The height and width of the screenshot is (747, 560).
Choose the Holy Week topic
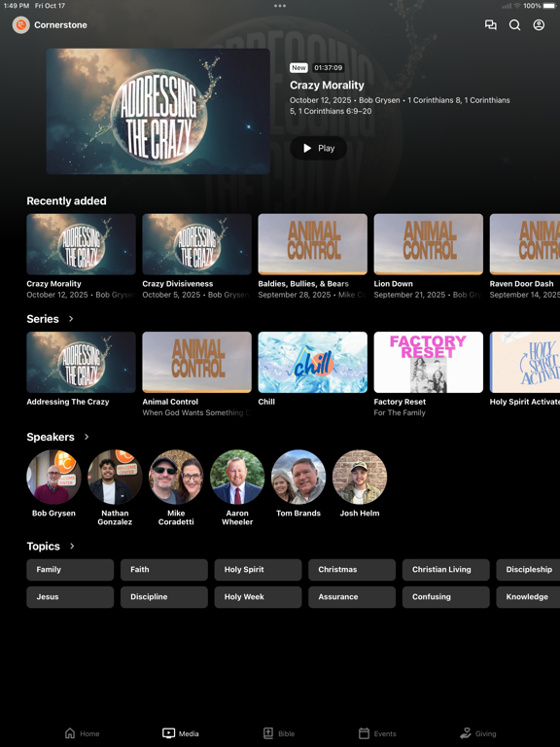pos(258,597)
